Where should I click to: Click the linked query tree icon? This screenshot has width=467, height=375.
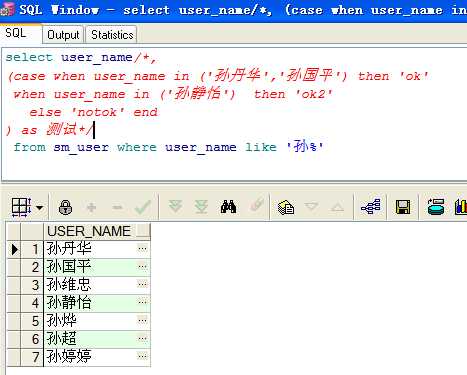click(371, 207)
